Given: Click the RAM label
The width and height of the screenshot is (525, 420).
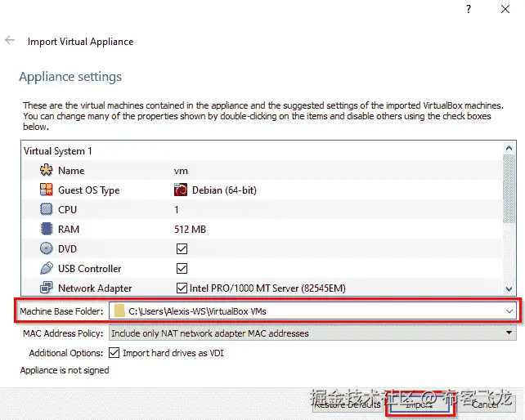Looking at the screenshot, I should (x=69, y=230).
